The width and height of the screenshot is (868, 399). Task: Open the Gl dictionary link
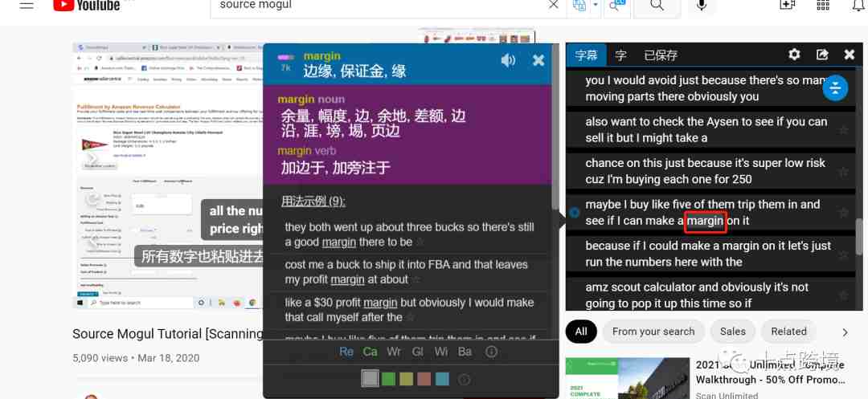tap(418, 352)
